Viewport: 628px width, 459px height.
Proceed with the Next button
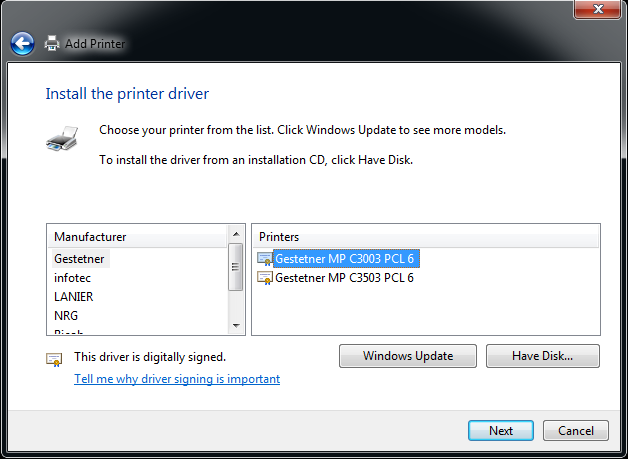pyautogui.click(x=500, y=431)
